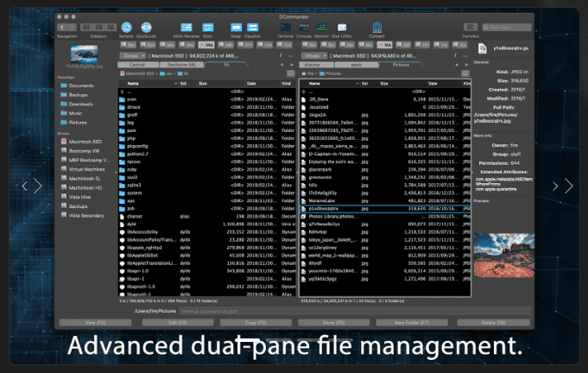Click the Refresh toolbar icon
The width and height of the screenshot is (588, 373).
(x=126, y=28)
